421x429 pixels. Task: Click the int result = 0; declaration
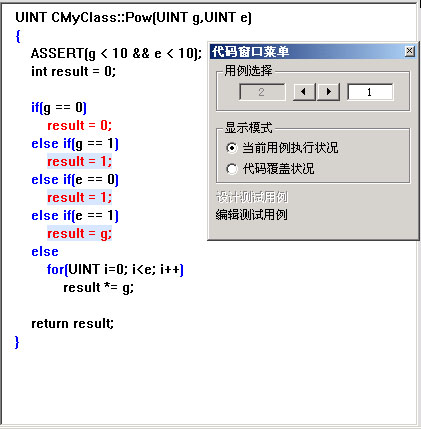[73, 71]
